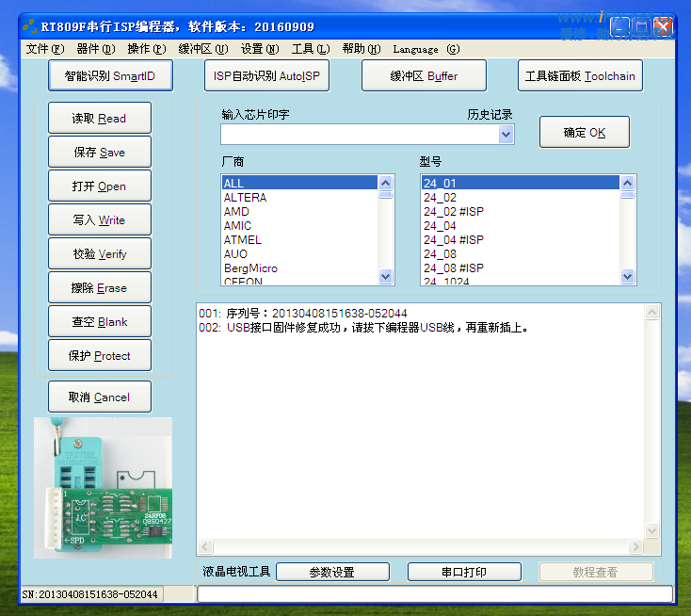
Task: Click the 擦除 Erase button
Action: [100, 287]
